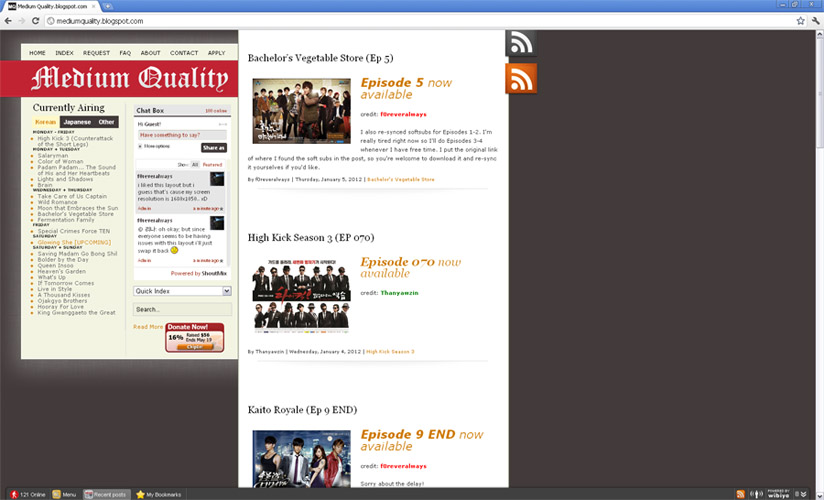Click the Powered by wibiya logo
The height and width of the screenshot is (500, 824).
tap(779, 494)
